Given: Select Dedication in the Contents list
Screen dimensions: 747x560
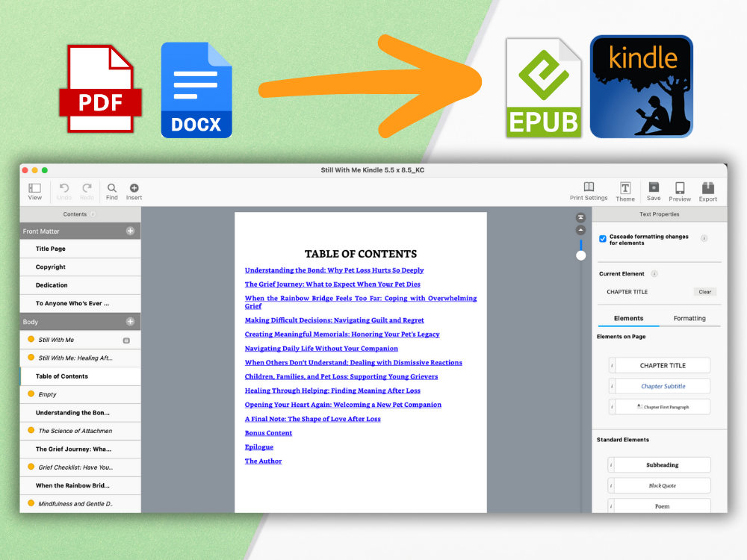Looking at the screenshot, I should (80, 285).
